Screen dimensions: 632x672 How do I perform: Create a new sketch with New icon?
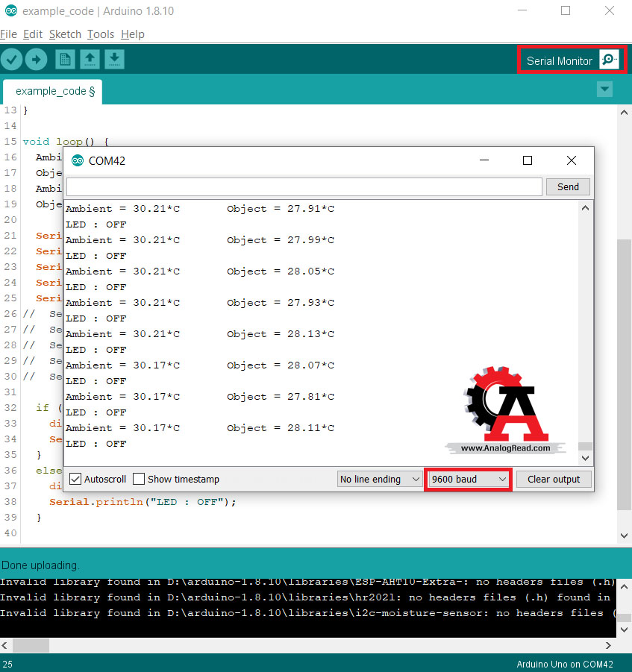[65, 59]
